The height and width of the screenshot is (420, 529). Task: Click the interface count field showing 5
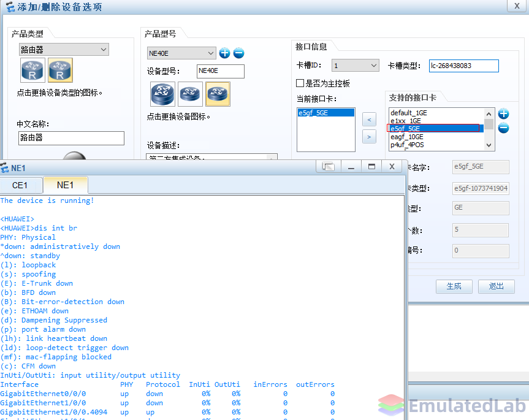481,230
